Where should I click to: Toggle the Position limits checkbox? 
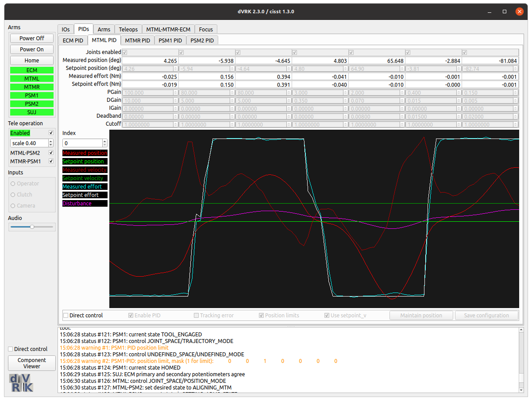pos(262,316)
